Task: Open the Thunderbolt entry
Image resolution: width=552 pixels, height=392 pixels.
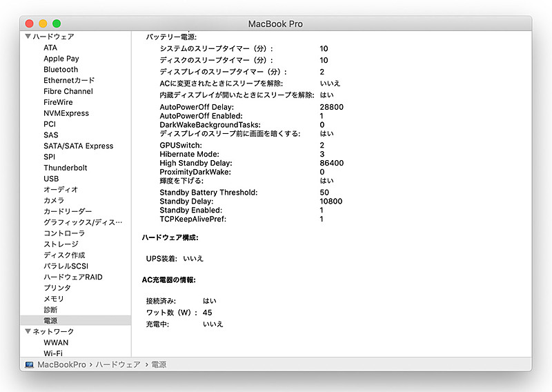Action: click(x=66, y=168)
